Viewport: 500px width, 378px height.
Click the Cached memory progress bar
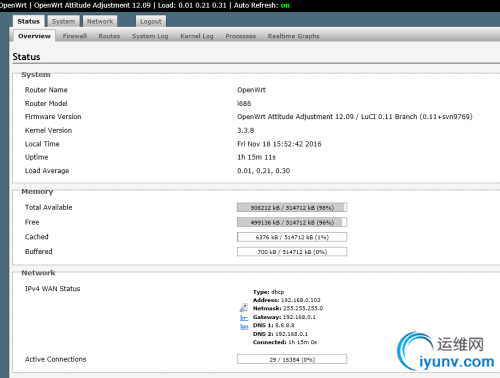coord(292,237)
